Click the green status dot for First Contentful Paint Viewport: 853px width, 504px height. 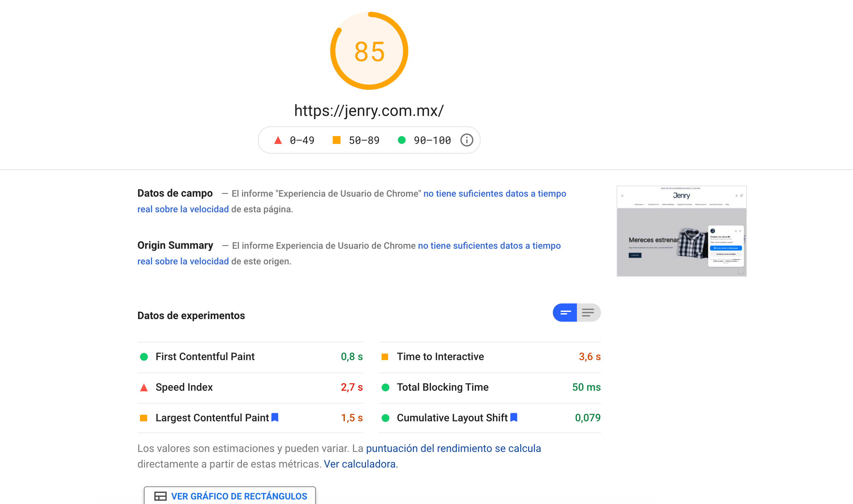(x=144, y=357)
